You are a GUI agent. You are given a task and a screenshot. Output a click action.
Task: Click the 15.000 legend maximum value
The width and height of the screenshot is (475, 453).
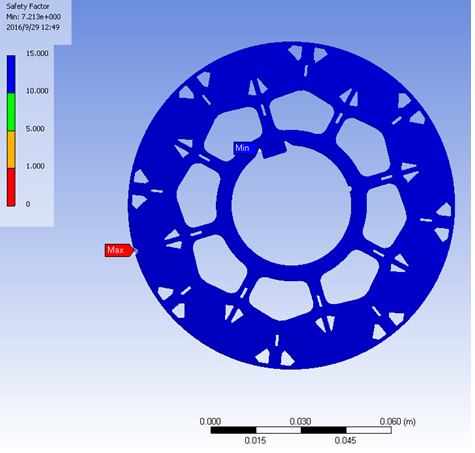[x=37, y=54]
